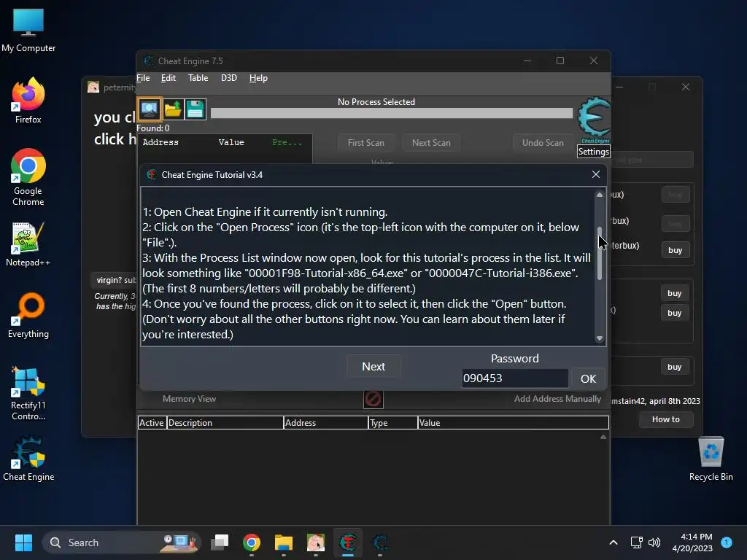Show hidden tray icons chevron
The height and width of the screenshot is (560, 747).
tap(613, 542)
